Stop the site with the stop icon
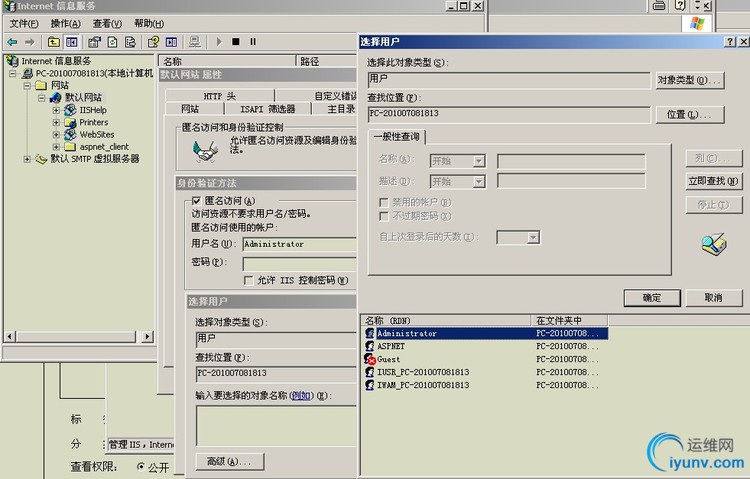750x479 pixels. 236,42
